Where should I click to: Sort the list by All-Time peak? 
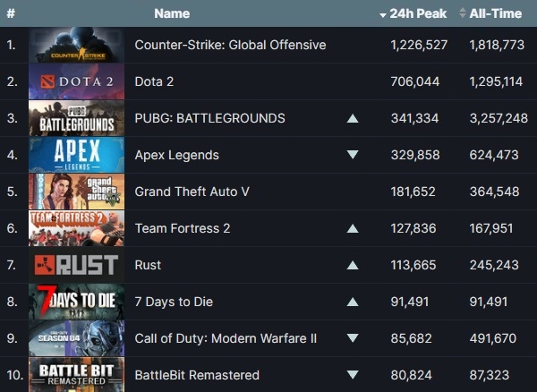[x=490, y=13]
